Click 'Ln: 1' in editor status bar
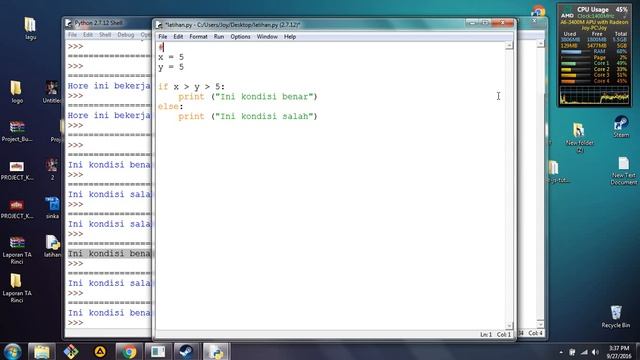This screenshot has width=640, height=360. pos(486,334)
